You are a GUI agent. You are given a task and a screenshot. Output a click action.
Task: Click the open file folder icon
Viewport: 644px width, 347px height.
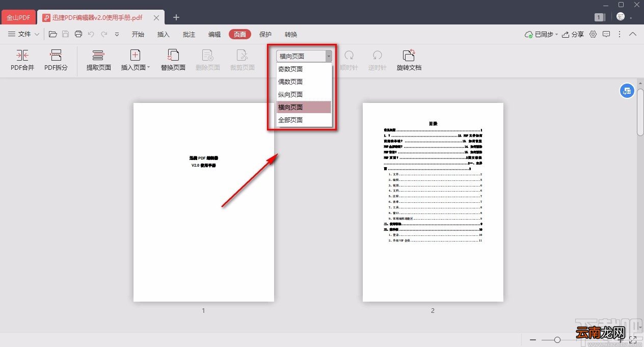(x=53, y=34)
